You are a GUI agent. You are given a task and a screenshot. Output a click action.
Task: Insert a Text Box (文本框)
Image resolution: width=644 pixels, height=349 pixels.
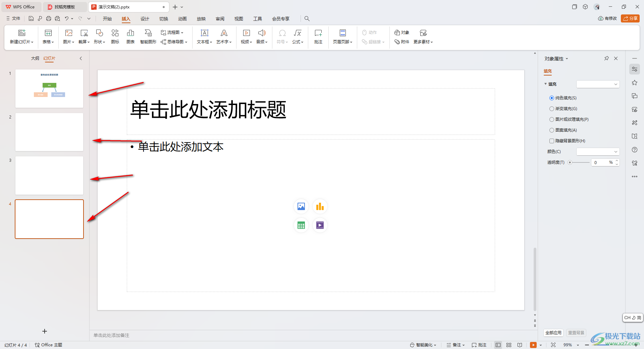click(x=205, y=36)
